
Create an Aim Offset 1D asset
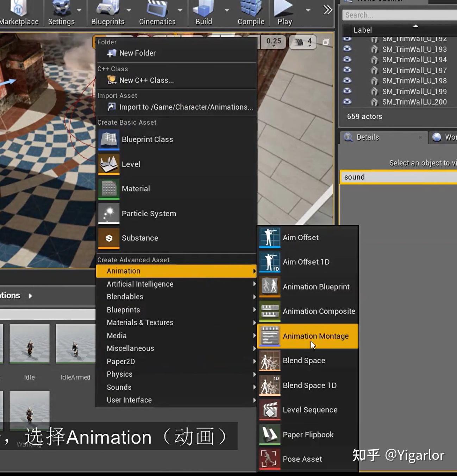[x=308, y=262]
